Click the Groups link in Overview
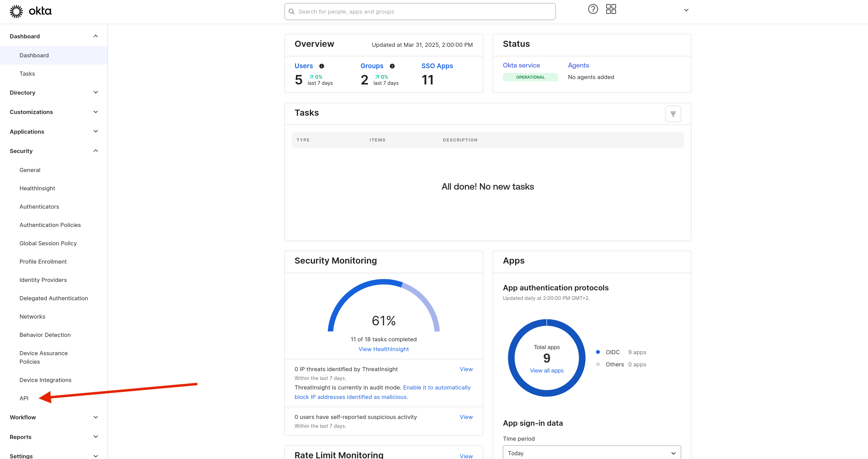Image resolution: width=868 pixels, height=459 pixels. pyautogui.click(x=372, y=66)
